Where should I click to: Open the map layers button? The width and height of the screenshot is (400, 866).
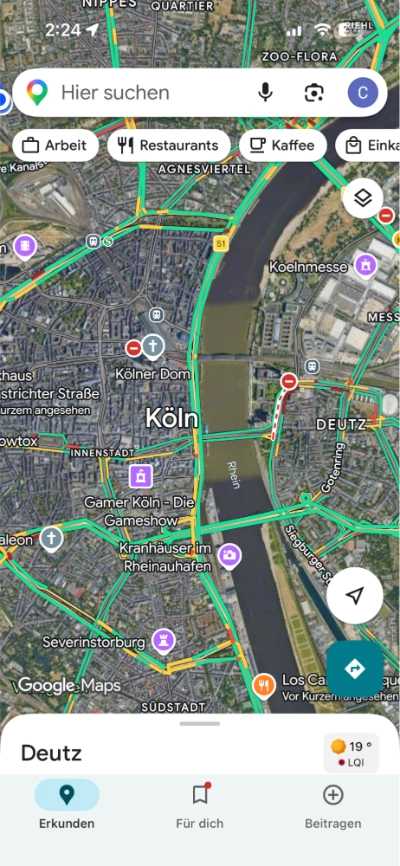(362, 198)
